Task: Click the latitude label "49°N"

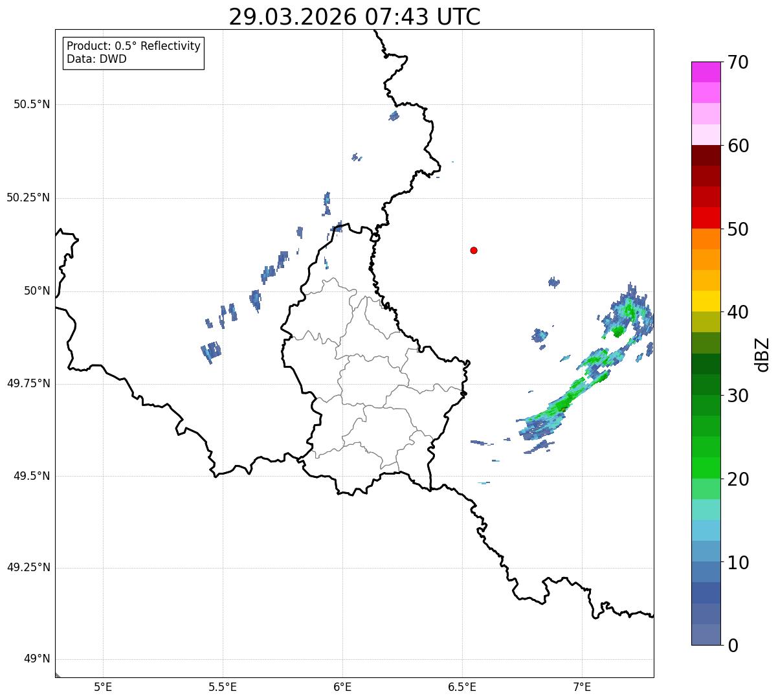Action: click(x=37, y=659)
